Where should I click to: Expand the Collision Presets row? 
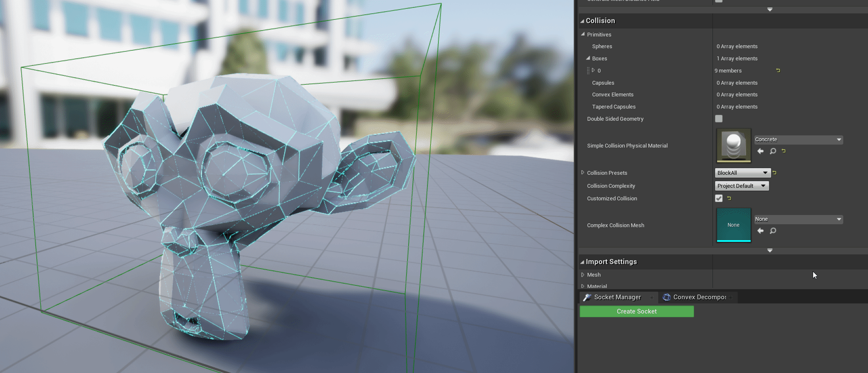click(583, 173)
